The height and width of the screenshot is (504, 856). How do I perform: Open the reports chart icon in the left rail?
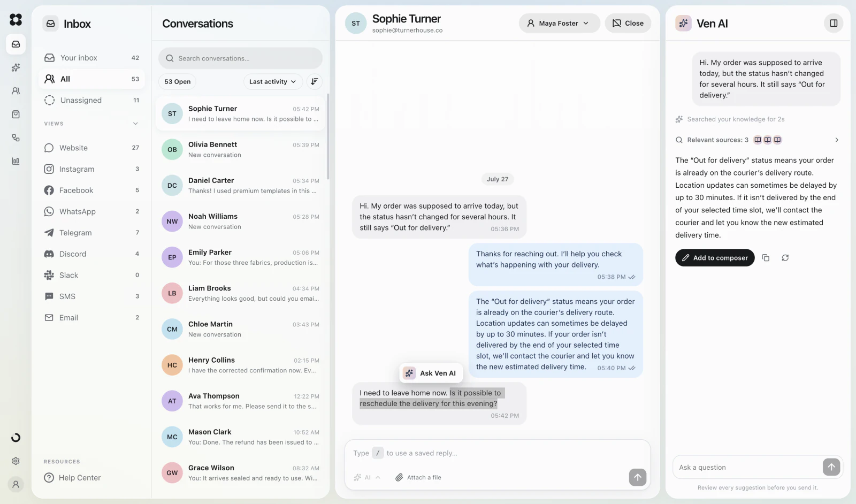[16, 161]
